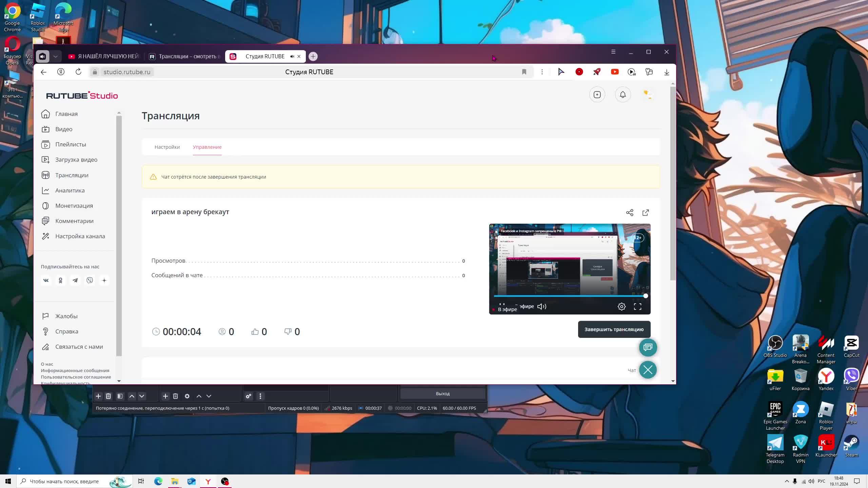868x488 pixels.
Task: Switch to the Настройки tab
Action: (167, 147)
